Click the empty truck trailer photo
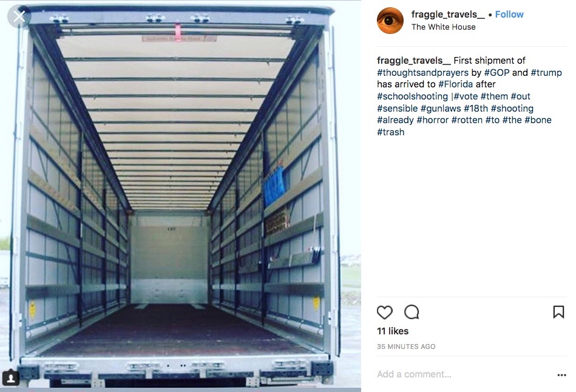The height and width of the screenshot is (392, 576). 180,196
